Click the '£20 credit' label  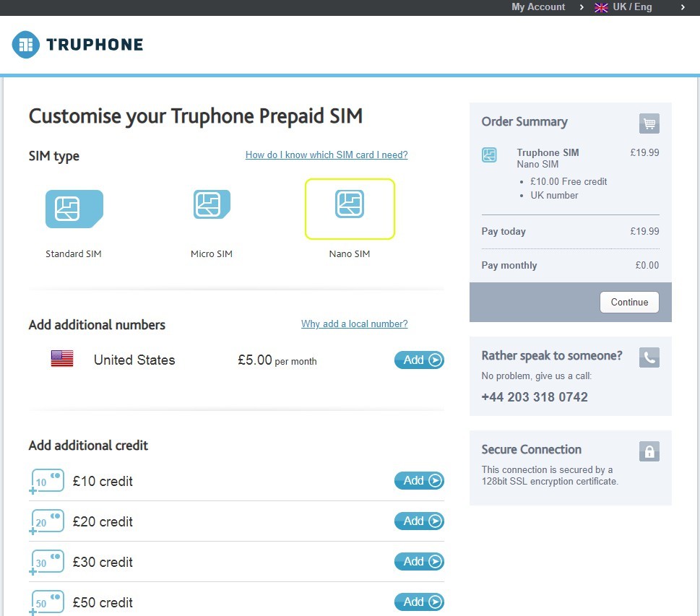(x=103, y=522)
